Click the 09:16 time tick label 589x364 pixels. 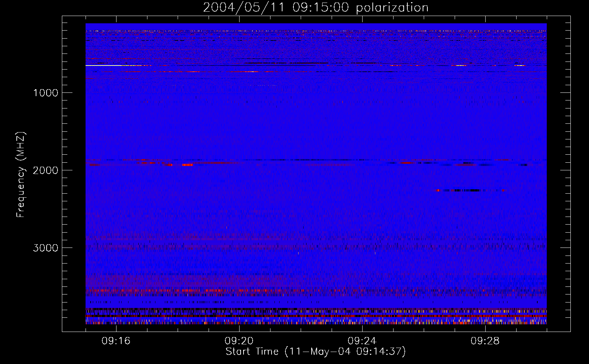tap(116, 341)
